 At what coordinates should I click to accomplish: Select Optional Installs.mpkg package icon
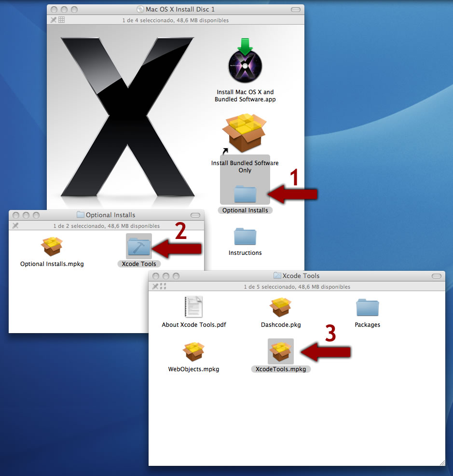52,247
